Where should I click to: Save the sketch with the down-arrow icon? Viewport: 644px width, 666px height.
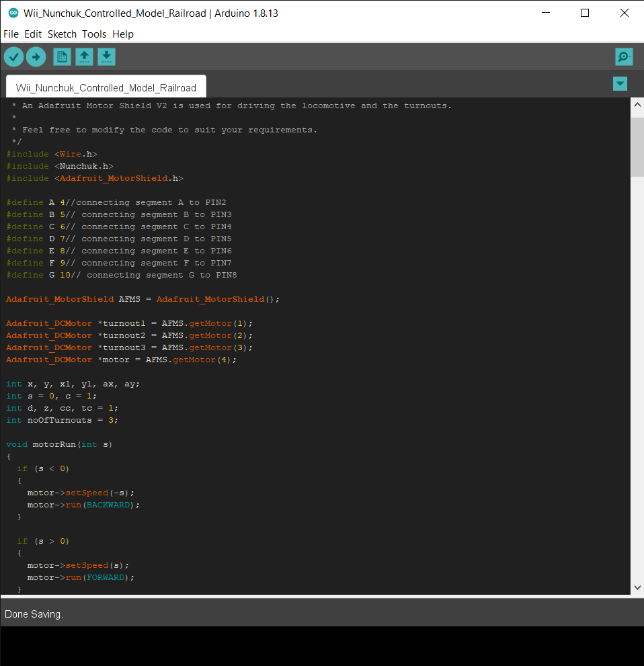click(x=106, y=57)
